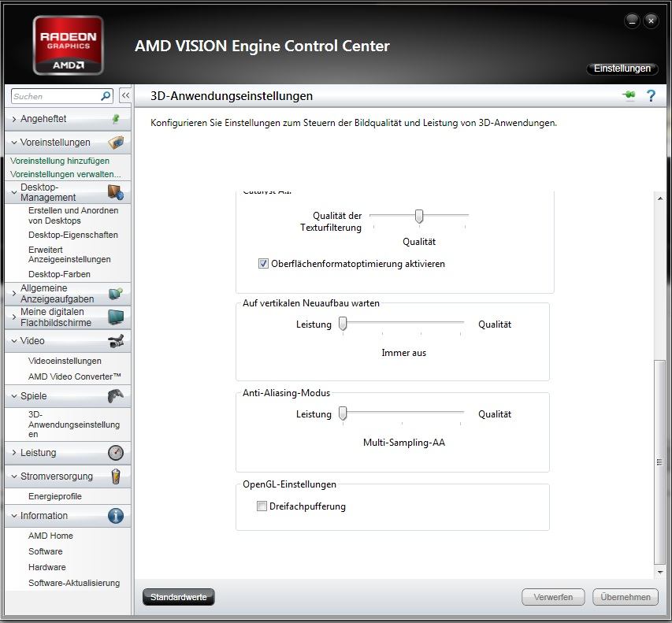This screenshot has width=672, height=623.
Task: Open Erstellen und Anordnen von Desktops
Action: point(73,216)
